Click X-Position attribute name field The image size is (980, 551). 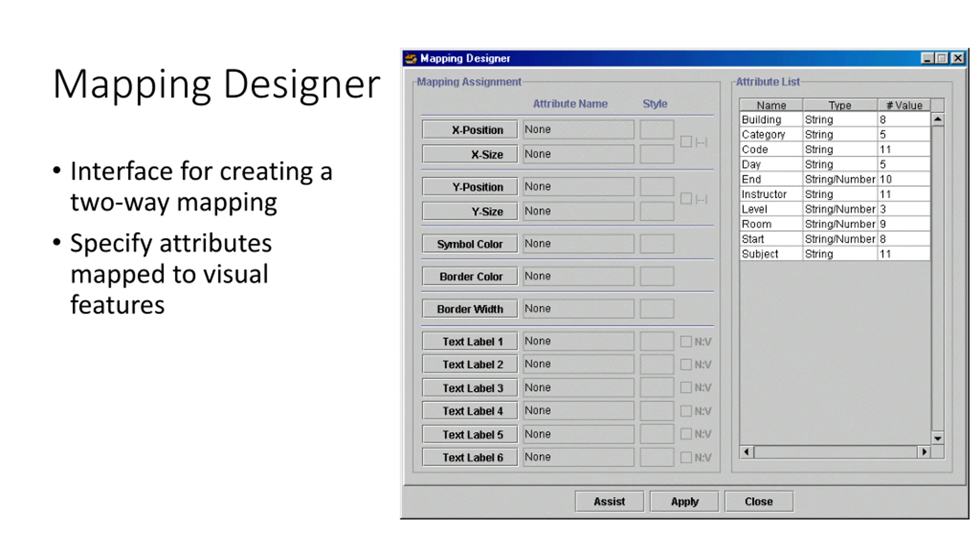point(578,129)
